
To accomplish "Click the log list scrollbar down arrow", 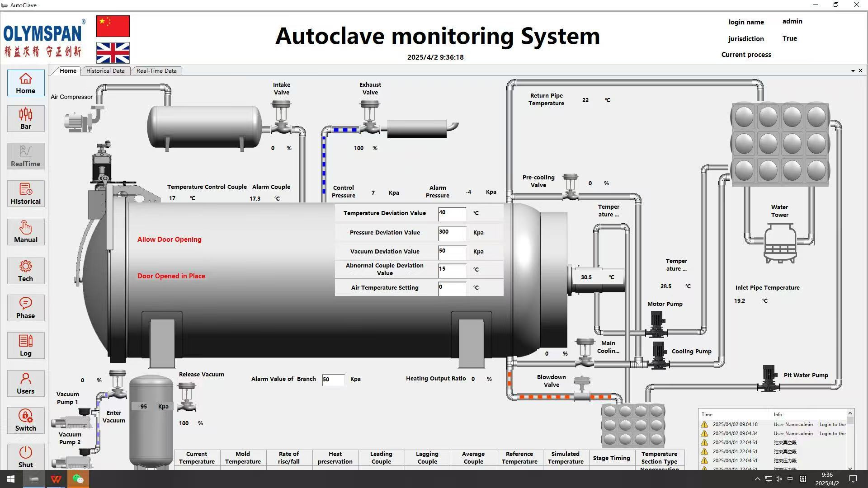I will [850, 468].
